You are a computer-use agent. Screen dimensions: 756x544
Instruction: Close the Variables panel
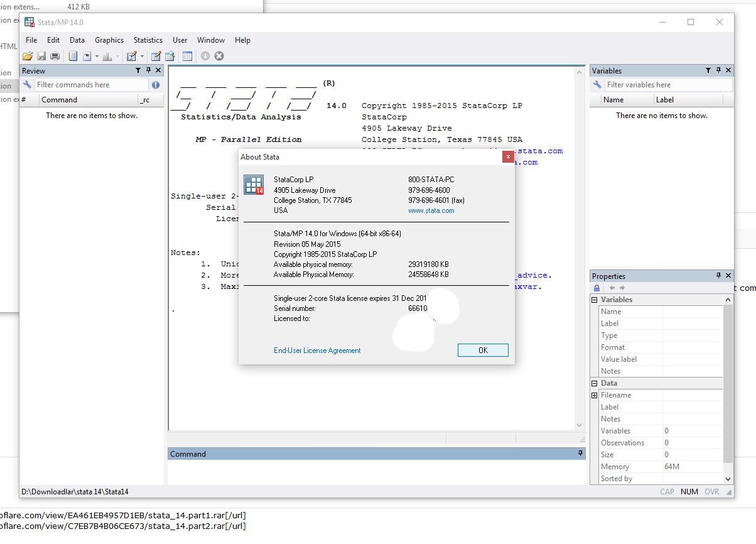729,70
